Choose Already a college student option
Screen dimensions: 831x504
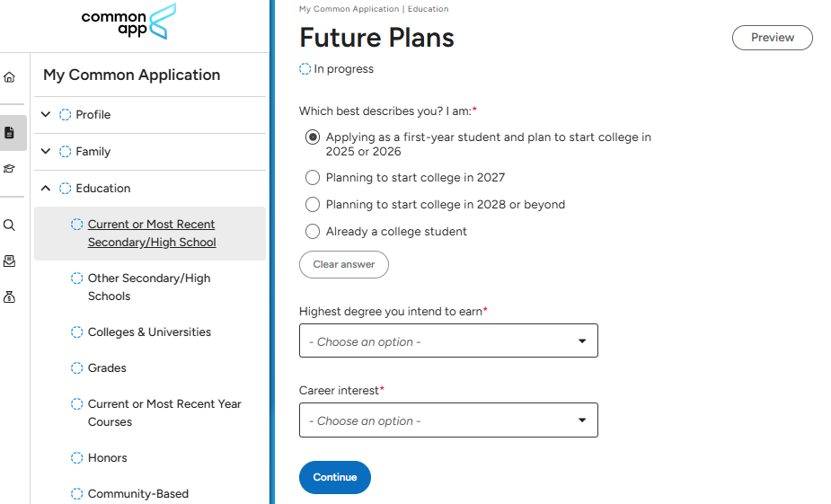click(x=313, y=232)
